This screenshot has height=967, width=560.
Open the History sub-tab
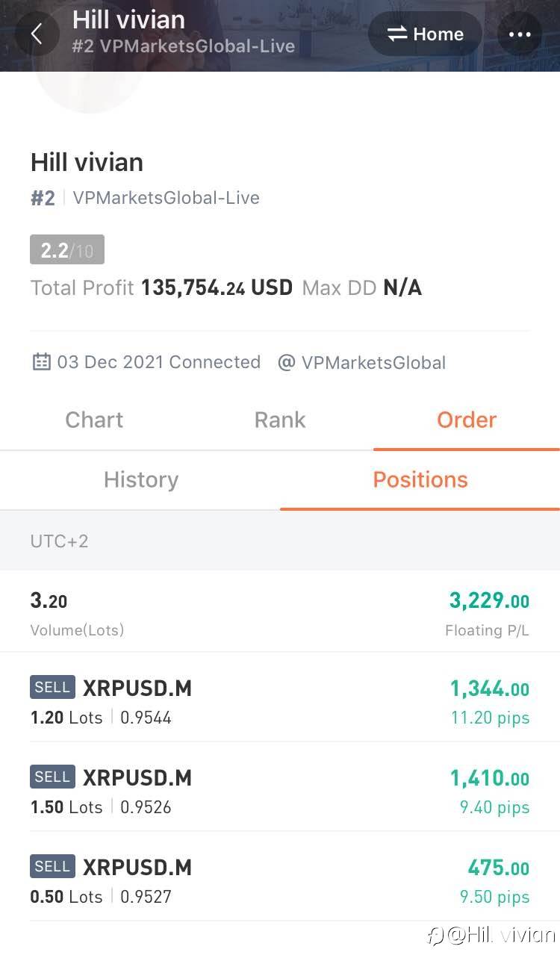point(141,479)
